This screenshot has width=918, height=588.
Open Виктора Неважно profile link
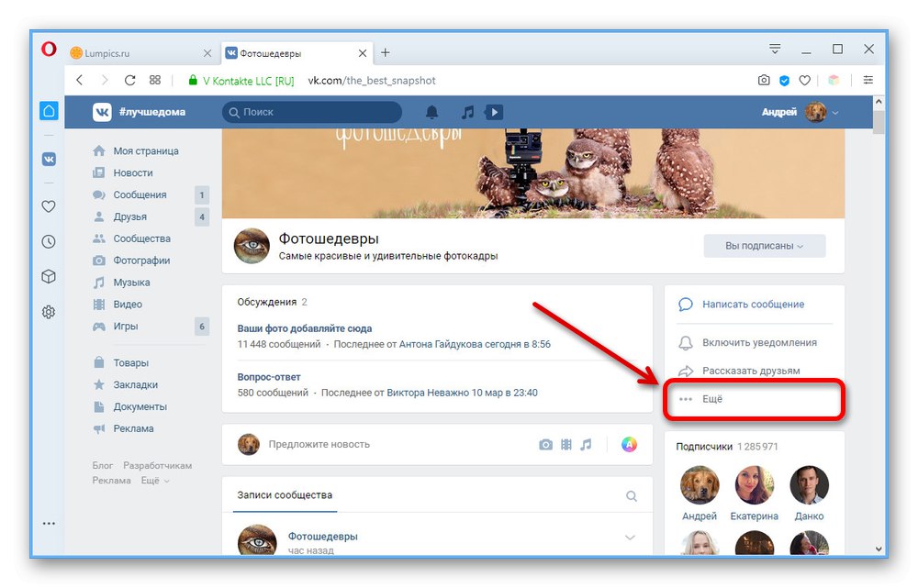pyautogui.click(x=428, y=394)
